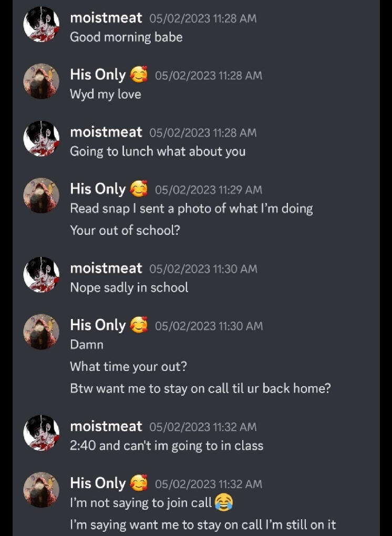Tap moistmeat's avatar beside "Going to lunch" message
This screenshot has height=536, width=392.
pos(42,138)
